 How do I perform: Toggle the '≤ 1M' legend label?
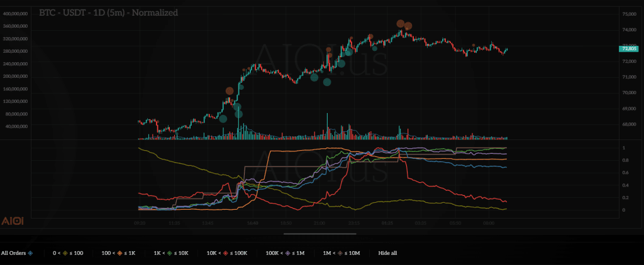pyautogui.click(x=297, y=253)
